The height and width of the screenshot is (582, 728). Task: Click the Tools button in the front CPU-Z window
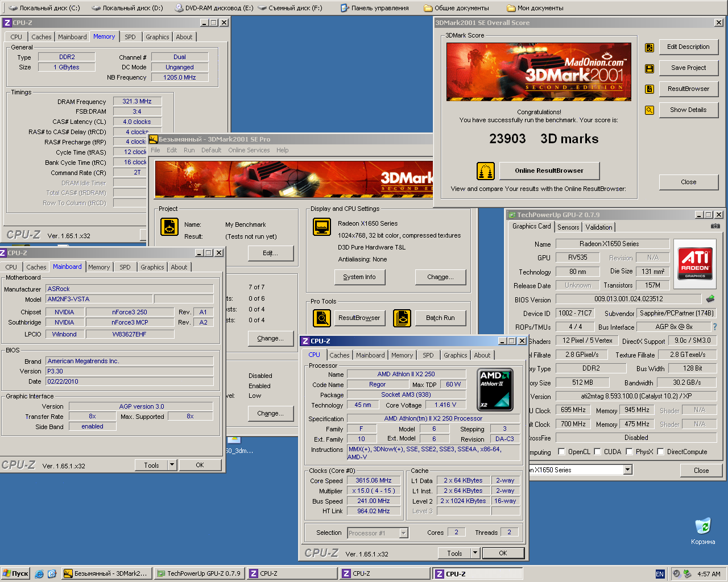coord(454,553)
